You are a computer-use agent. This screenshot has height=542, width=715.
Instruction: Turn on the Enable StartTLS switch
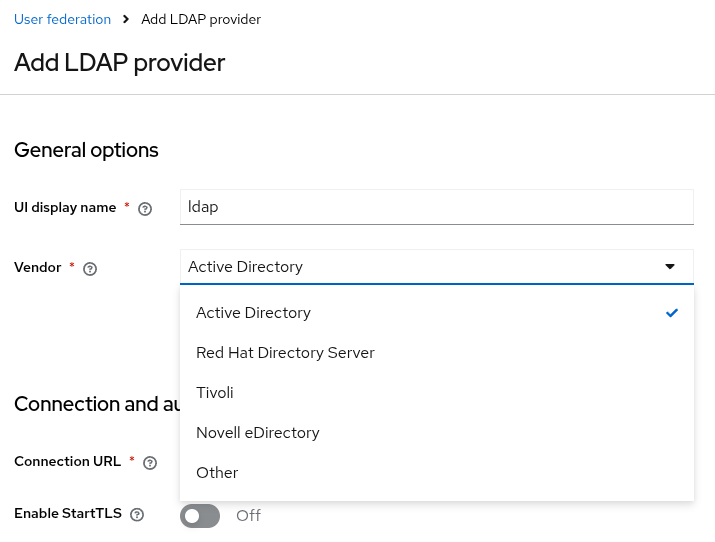[x=200, y=515]
